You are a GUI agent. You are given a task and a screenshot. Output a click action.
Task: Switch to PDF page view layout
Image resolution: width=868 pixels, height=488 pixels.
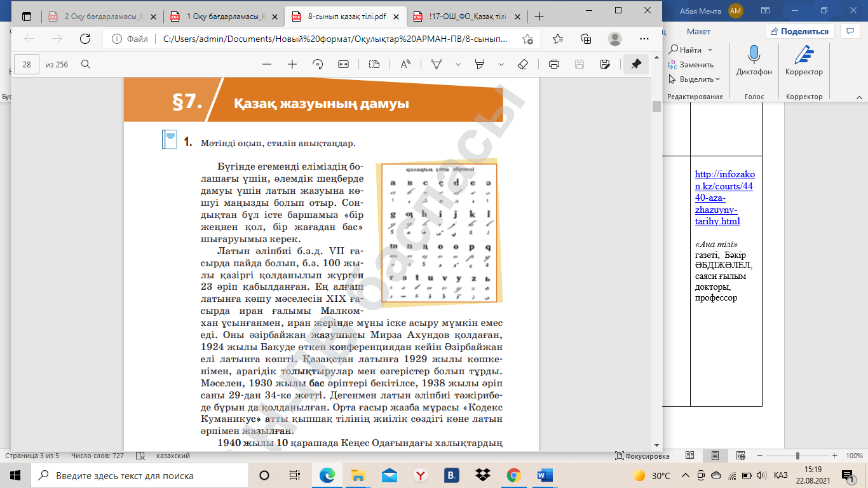click(x=374, y=64)
